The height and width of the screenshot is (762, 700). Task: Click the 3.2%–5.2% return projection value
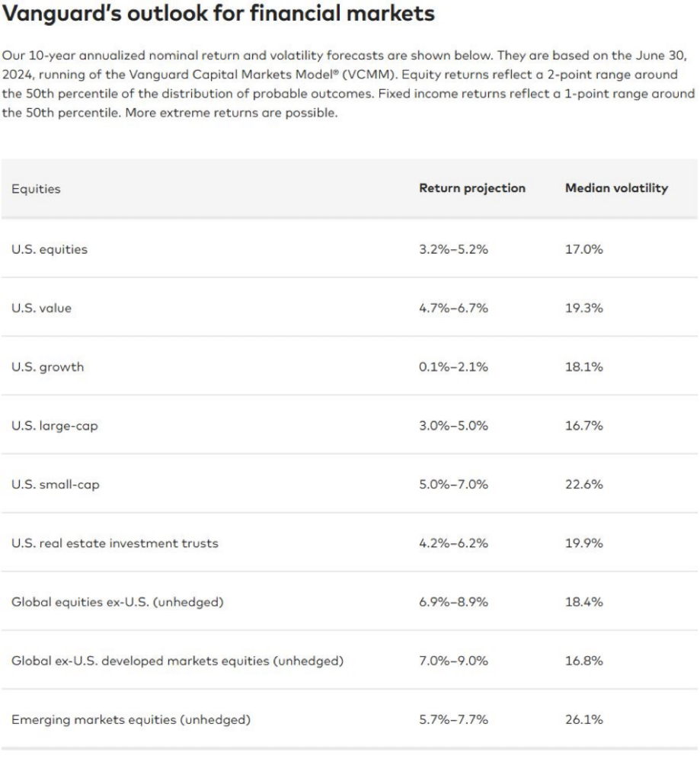(454, 249)
